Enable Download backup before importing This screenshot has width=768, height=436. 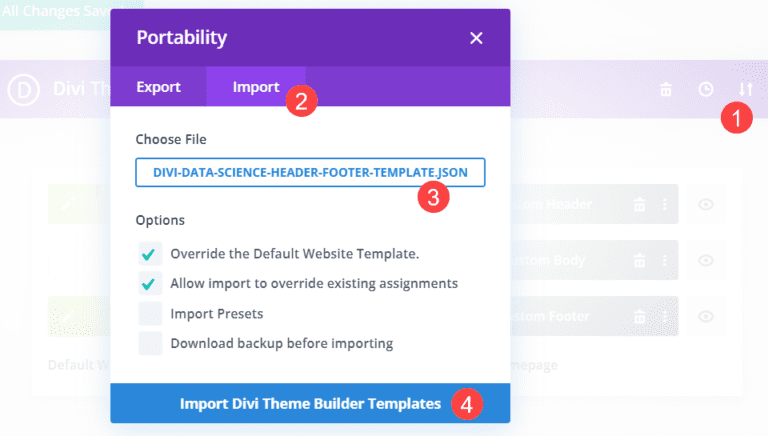[x=150, y=343]
